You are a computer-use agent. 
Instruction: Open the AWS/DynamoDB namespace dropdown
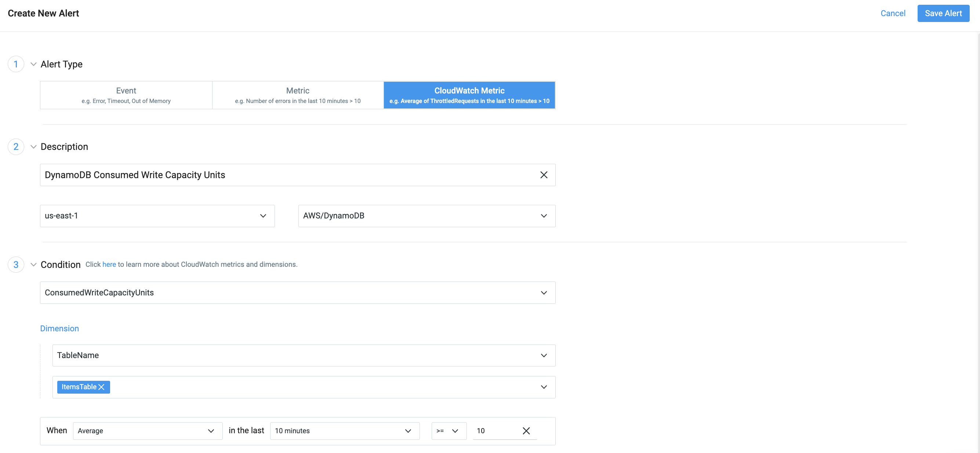tap(427, 216)
